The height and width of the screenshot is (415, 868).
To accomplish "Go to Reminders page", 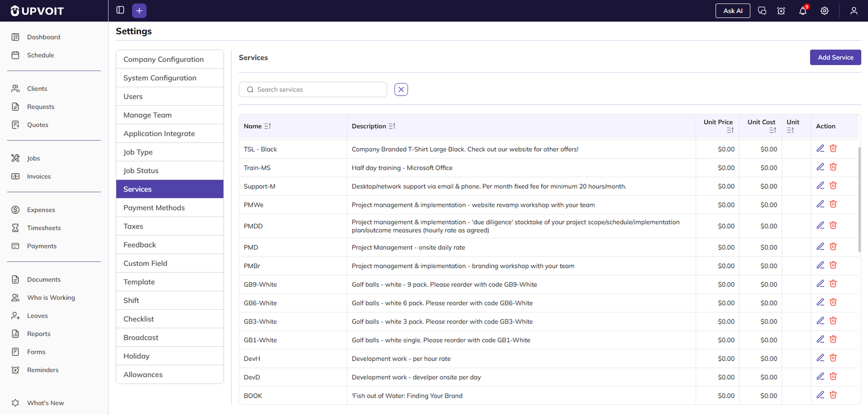I will click(x=43, y=370).
